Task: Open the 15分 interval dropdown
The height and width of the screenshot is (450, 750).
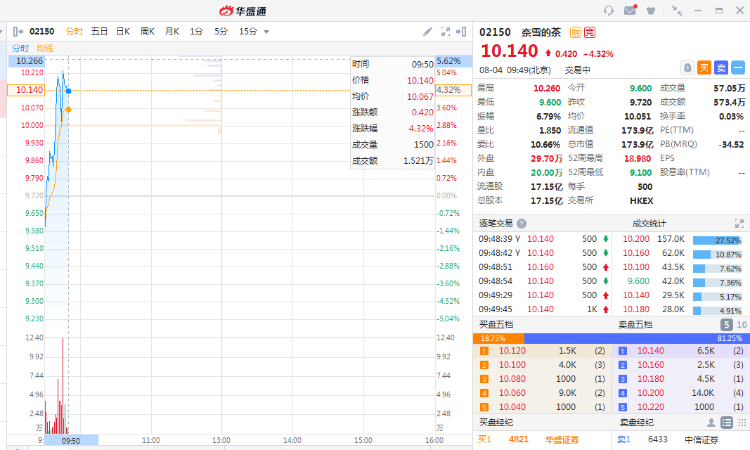Action: coord(252,32)
